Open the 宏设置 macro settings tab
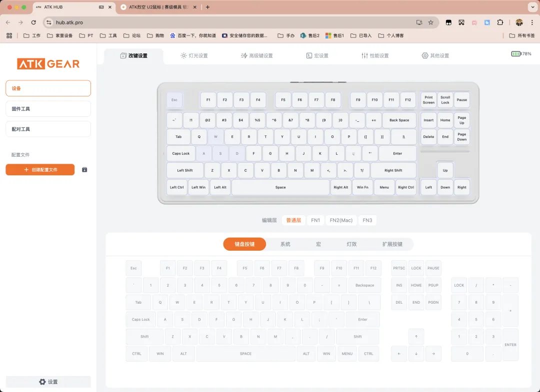This screenshot has height=392, width=540. pos(317,56)
